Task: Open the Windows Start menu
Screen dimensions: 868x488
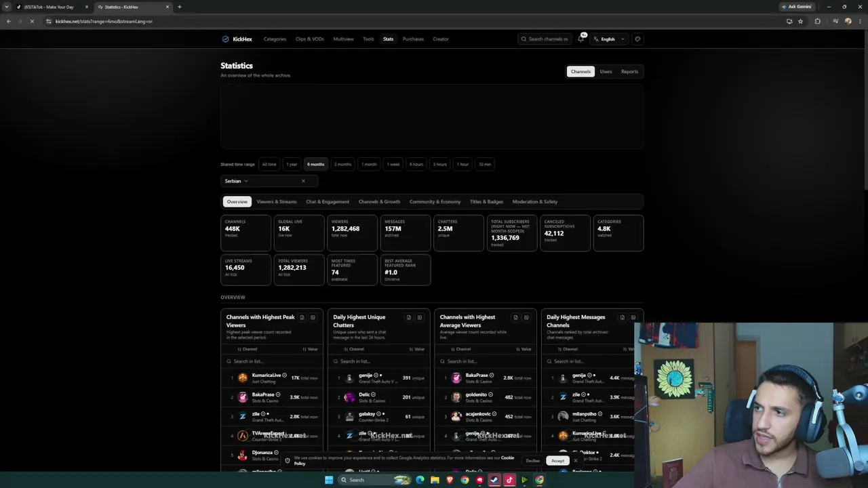Action: (x=329, y=480)
